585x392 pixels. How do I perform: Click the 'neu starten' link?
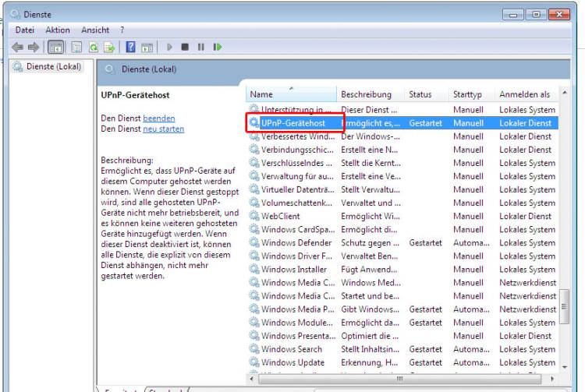coord(164,129)
